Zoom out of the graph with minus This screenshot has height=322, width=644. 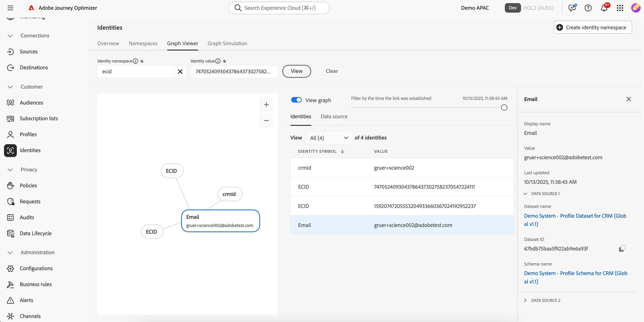point(266,121)
